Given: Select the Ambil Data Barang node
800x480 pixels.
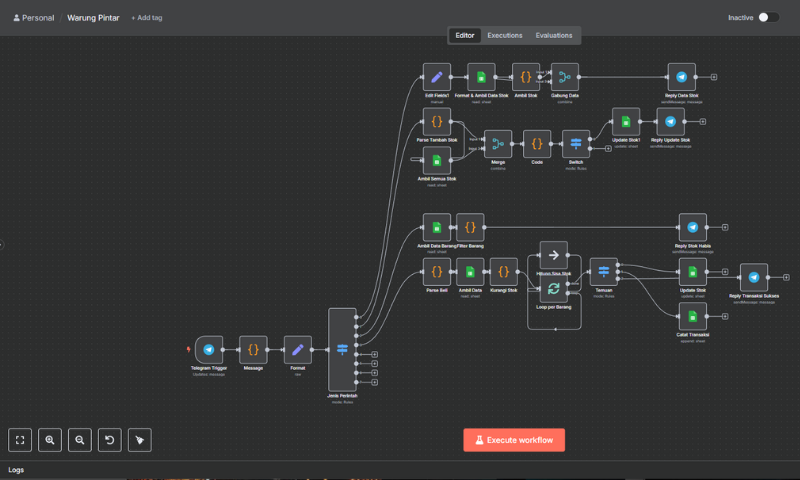Looking at the screenshot, I should point(437,228).
